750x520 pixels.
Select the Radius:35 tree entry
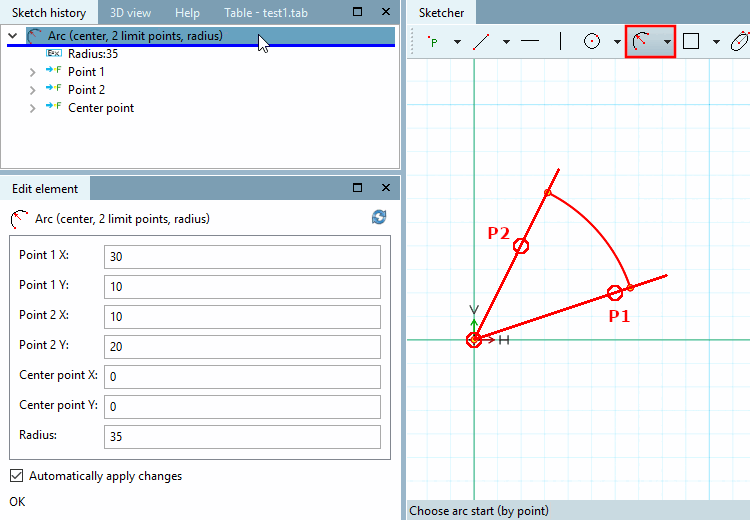pyautogui.click(x=93, y=54)
